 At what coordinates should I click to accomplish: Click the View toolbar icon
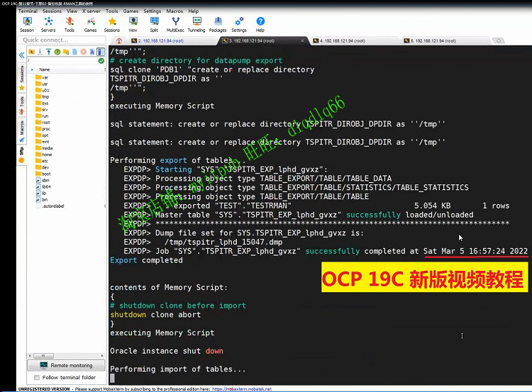click(x=133, y=22)
